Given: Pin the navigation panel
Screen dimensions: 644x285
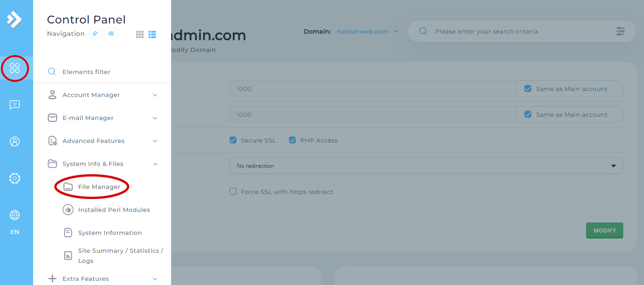Looking at the screenshot, I should pos(95,34).
